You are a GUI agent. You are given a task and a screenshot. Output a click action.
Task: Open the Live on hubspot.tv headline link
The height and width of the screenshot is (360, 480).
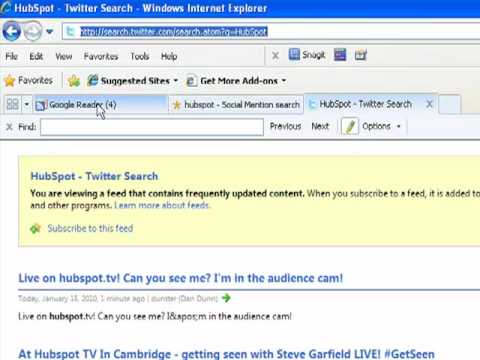pyautogui.click(x=181, y=278)
